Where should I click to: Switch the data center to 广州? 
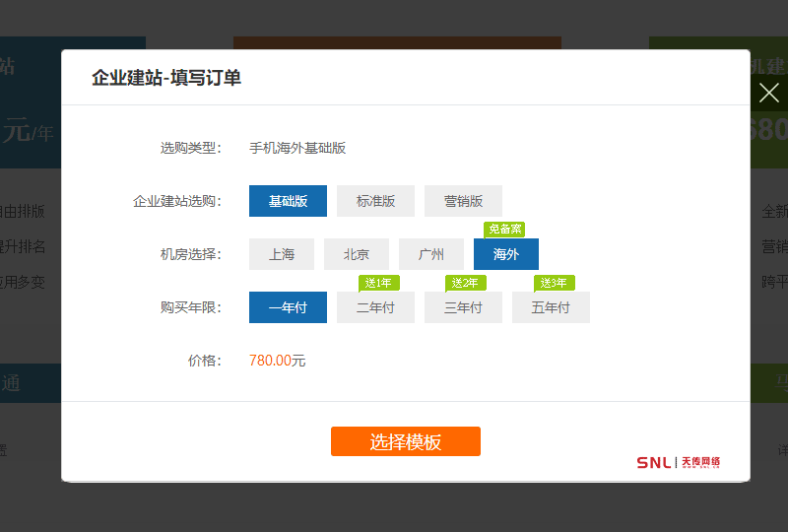click(x=430, y=254)
